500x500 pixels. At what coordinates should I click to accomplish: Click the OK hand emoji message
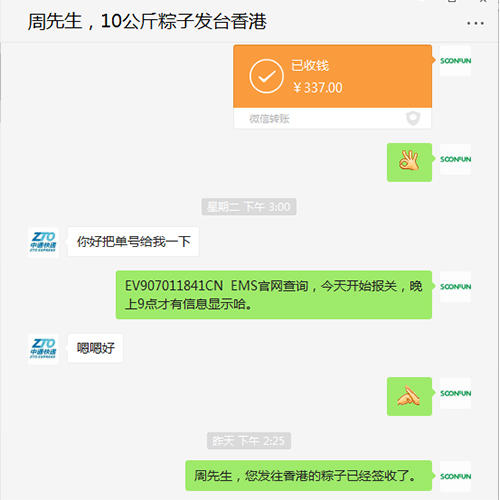pos(409,162)
